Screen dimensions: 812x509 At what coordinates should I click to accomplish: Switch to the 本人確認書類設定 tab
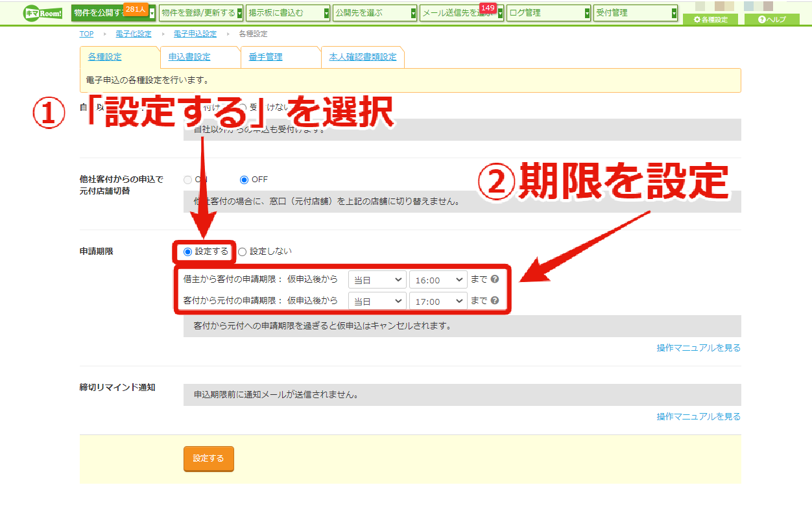363,57
